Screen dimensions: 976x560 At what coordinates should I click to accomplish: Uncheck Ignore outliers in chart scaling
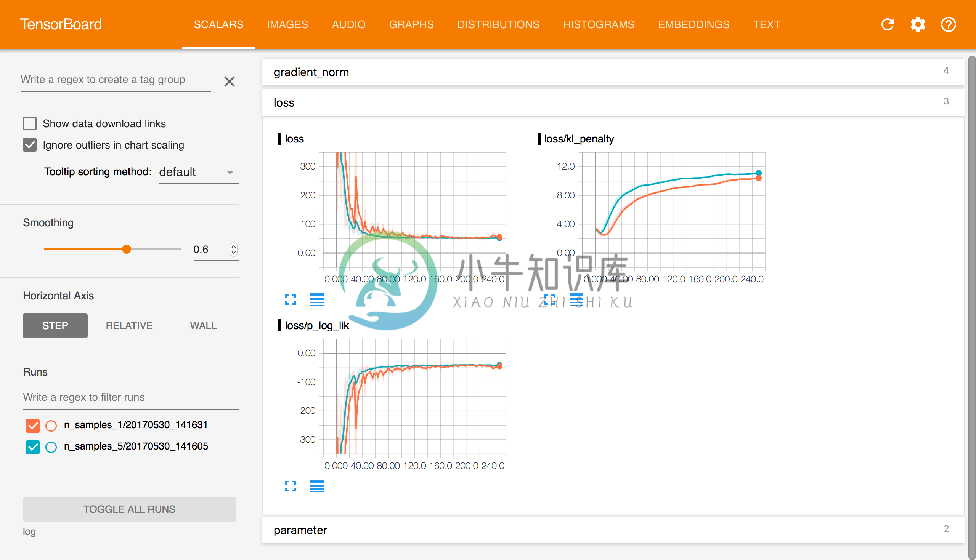click(30, 145)
